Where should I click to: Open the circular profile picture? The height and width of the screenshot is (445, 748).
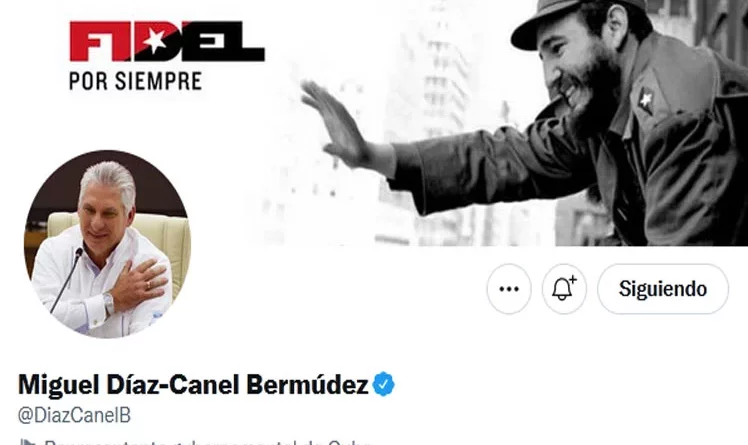tap(107, 244)
